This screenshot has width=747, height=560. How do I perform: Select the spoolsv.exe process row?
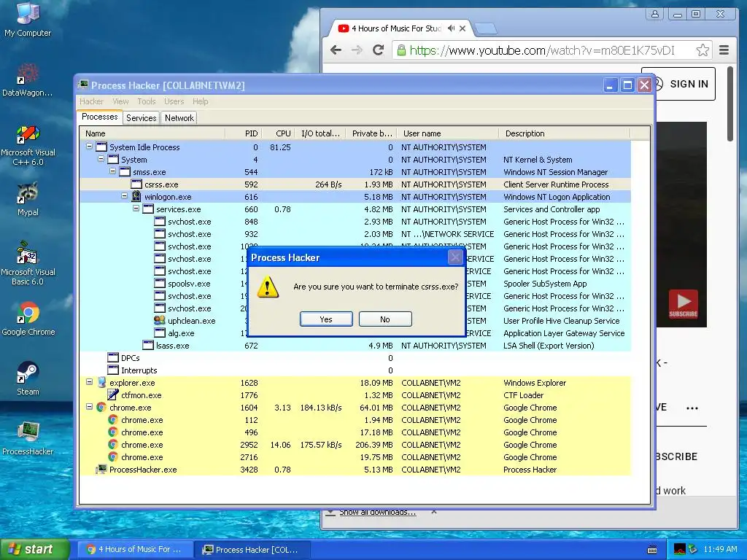click(355, 284)
